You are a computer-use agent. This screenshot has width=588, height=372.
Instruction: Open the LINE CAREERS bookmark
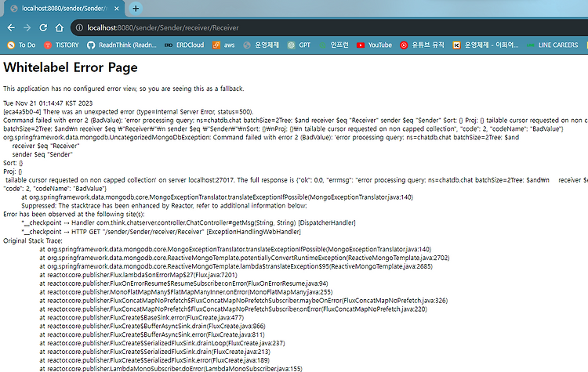553,45
